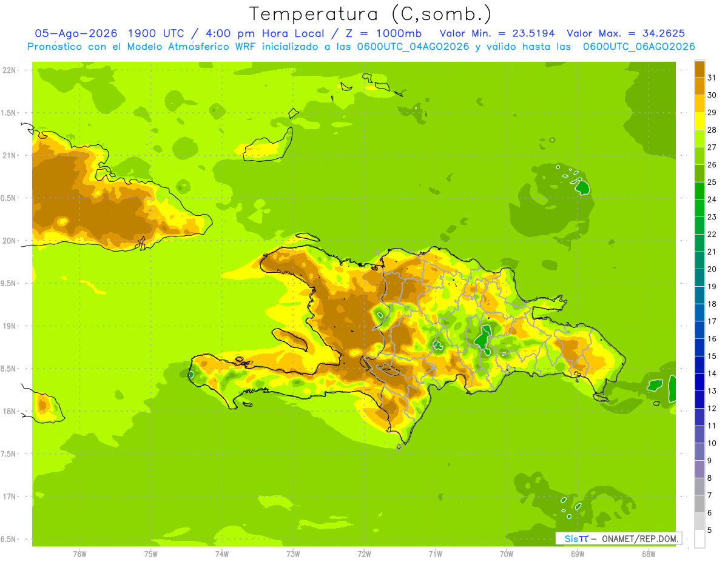Click the blue swatch between 13 and 14
The image size is (728, 562).
pyautogui.click(x=699, y=382)
